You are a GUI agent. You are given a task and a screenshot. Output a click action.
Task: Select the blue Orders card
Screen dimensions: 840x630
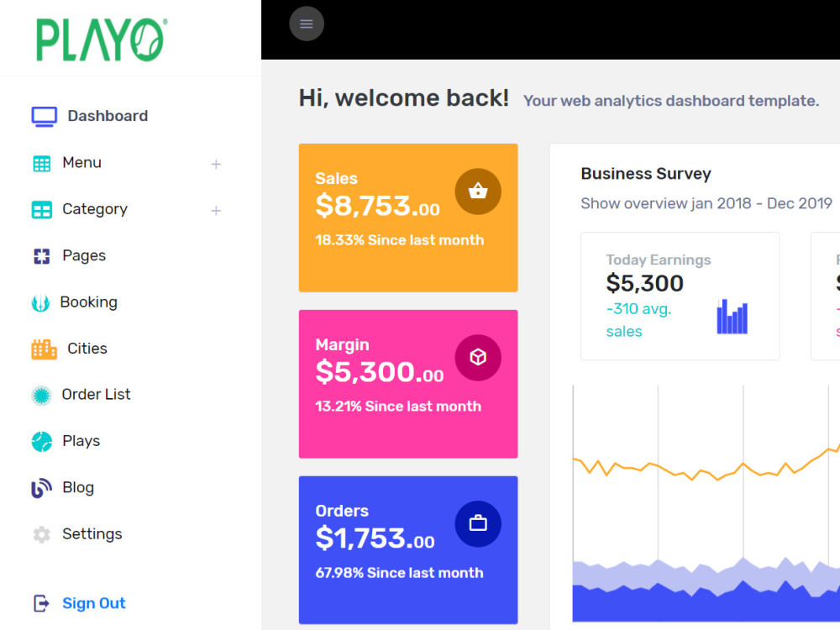pos(408,549)
